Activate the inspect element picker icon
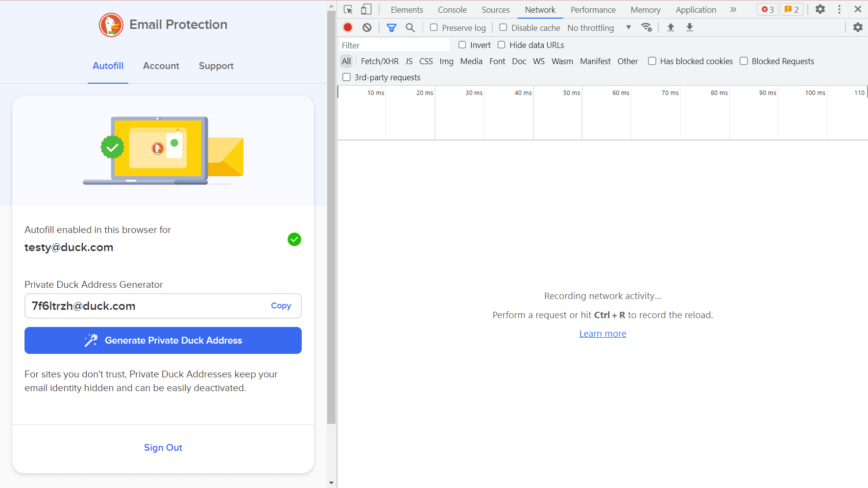The width and height of the screenshot is (868, 488). click(x=348, y=9)
